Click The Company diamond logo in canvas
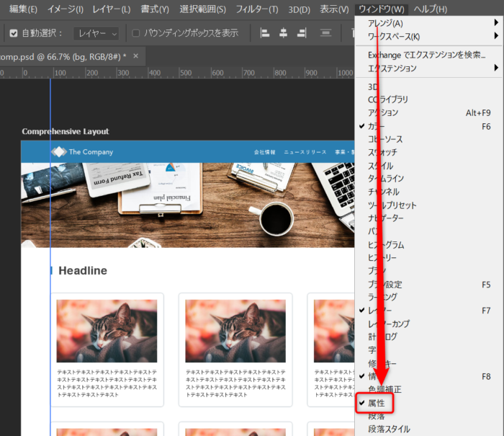Screen dimensions: 504x436 (58, 152)
